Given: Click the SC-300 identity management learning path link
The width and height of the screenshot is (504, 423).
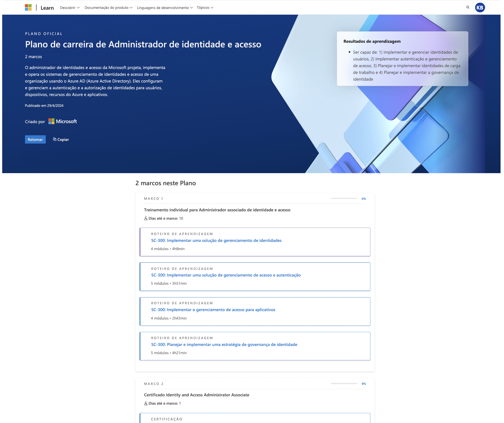Looking at the screenshot, I should tap(216, 240).
